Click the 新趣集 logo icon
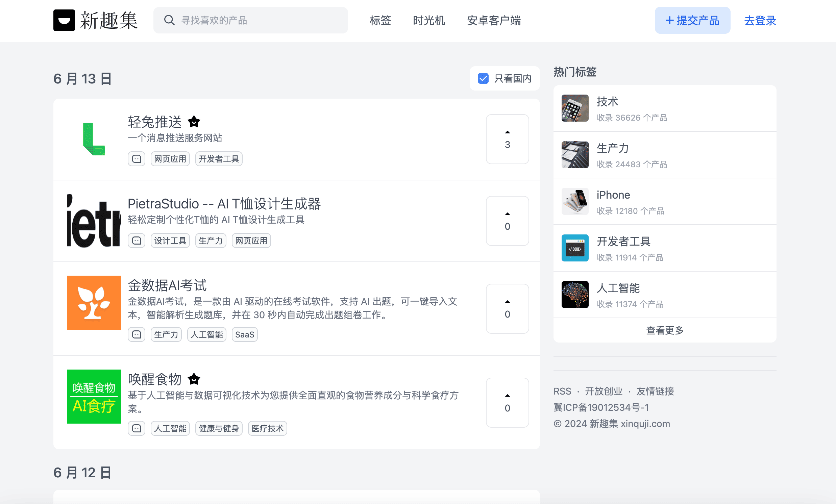Viewport: 836px width, 504px height. [64, 20]
